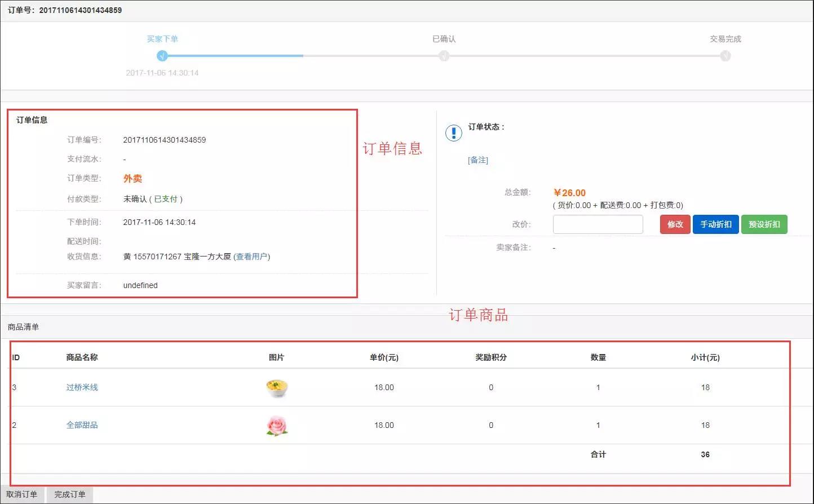This screenshot has width=814, height=504.
Task: Click the 商品名称 column header
Action: pyautogui.click(x=82, y=357)
